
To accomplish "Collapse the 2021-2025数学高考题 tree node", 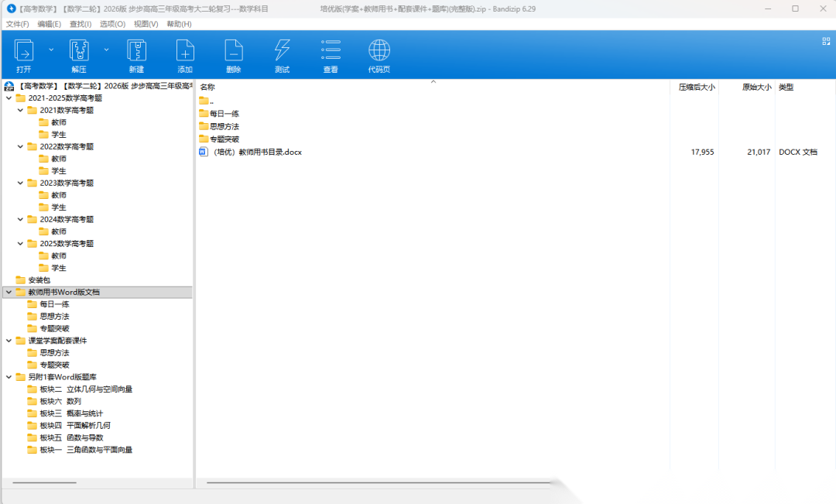I will 9,98.
